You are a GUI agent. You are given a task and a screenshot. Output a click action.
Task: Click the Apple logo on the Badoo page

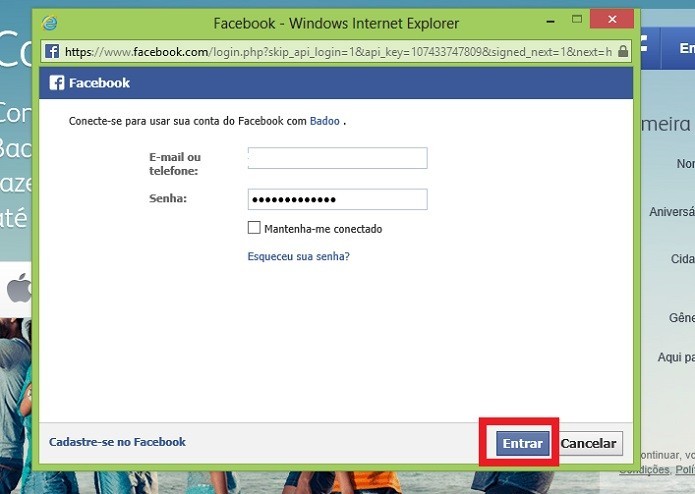coord(20,288)
